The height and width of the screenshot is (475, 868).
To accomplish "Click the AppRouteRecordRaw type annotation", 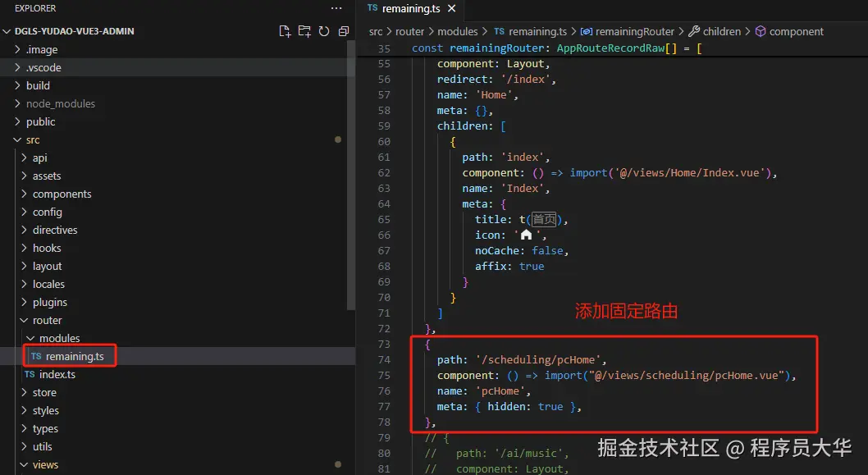I will (x=610, y=48).
